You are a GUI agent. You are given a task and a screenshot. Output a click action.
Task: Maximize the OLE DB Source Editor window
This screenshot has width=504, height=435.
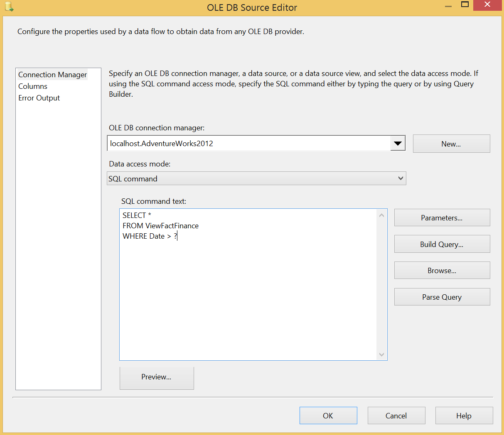465,5
